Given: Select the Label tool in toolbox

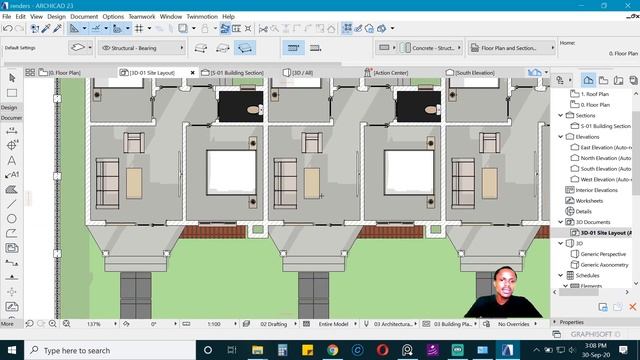Looking at the screenshot, I should [12, 175].
